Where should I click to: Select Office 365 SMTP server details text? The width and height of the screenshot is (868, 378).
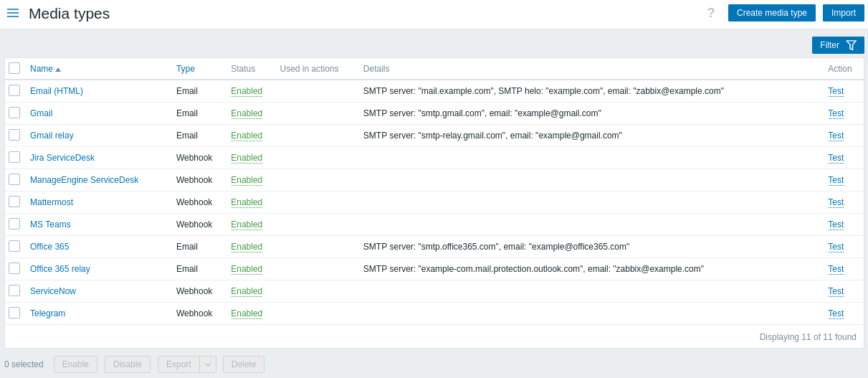click(496, 247)
